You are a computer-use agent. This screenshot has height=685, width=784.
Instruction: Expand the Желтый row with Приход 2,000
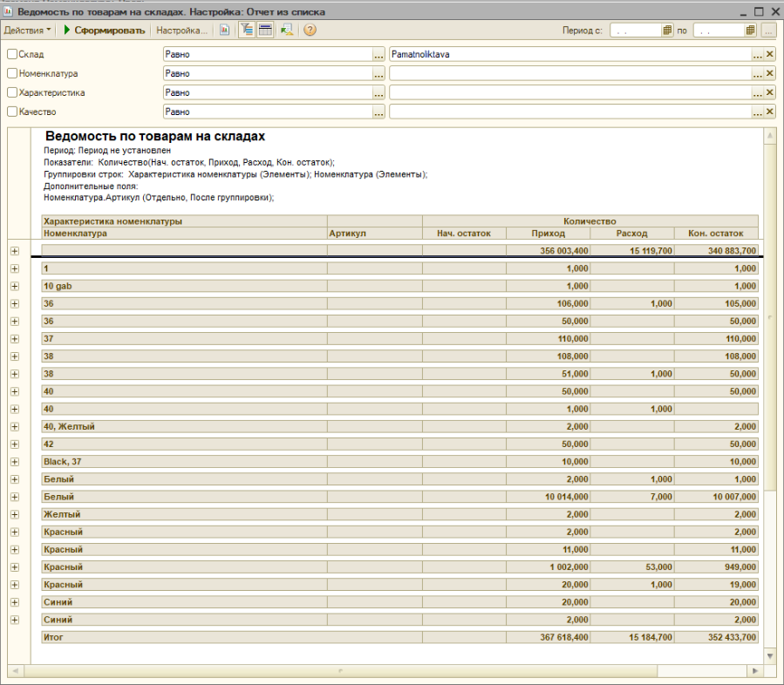click(x=15, y=515)
